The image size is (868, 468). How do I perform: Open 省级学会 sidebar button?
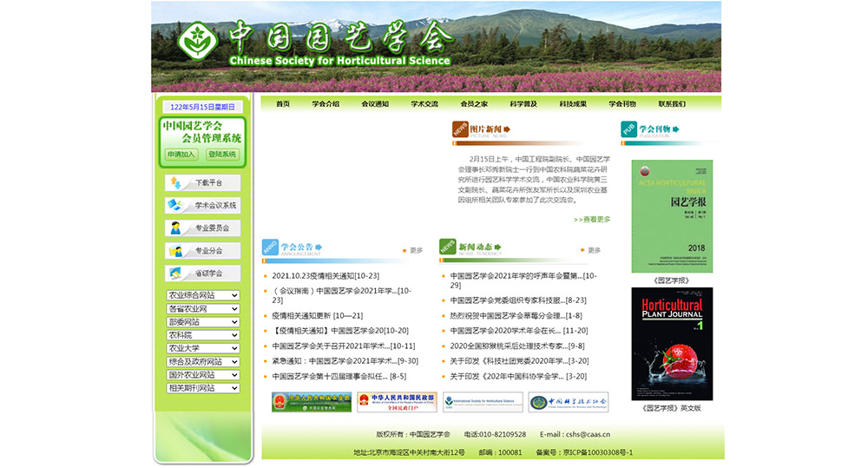202,274
